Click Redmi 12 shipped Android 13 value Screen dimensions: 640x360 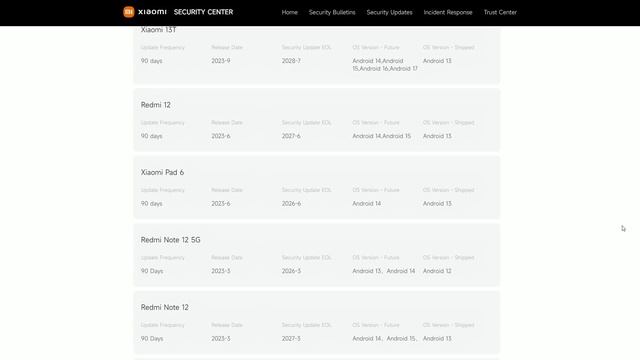coord(437,136)
